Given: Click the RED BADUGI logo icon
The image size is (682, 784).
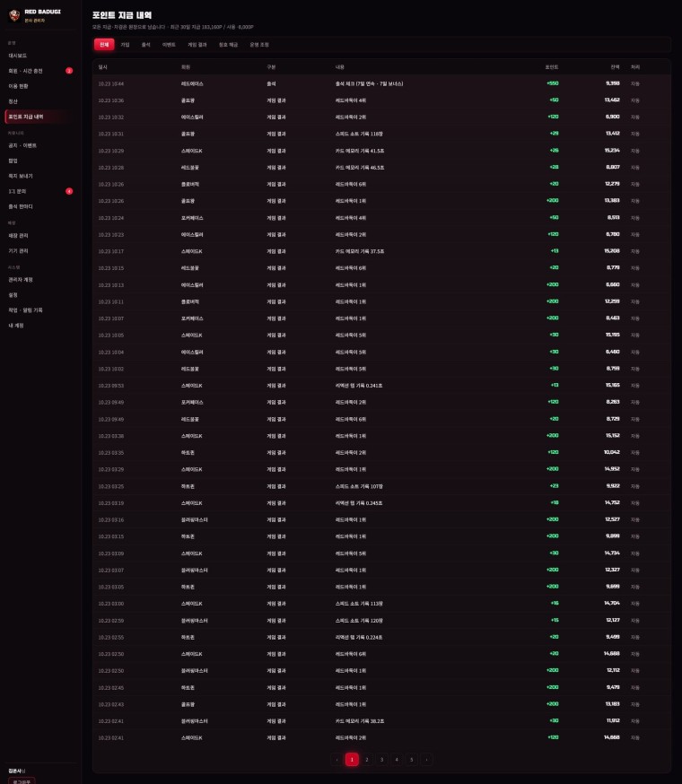Looking at the screenshot, I should click(14, 15).
